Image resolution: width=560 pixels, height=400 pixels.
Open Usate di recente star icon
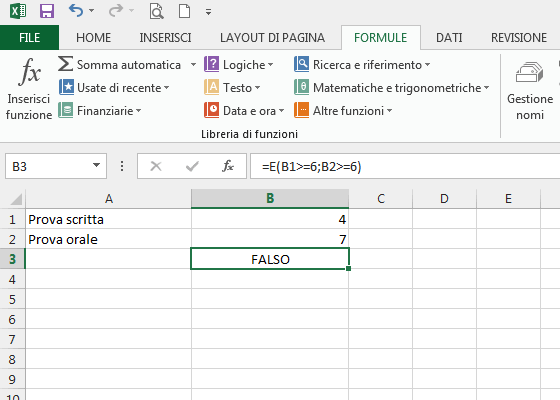(66, 87)
